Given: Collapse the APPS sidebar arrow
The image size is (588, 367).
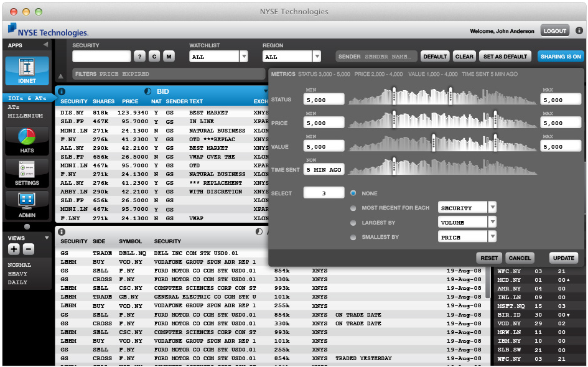Looking at the screenshot, I should point(45,45).
